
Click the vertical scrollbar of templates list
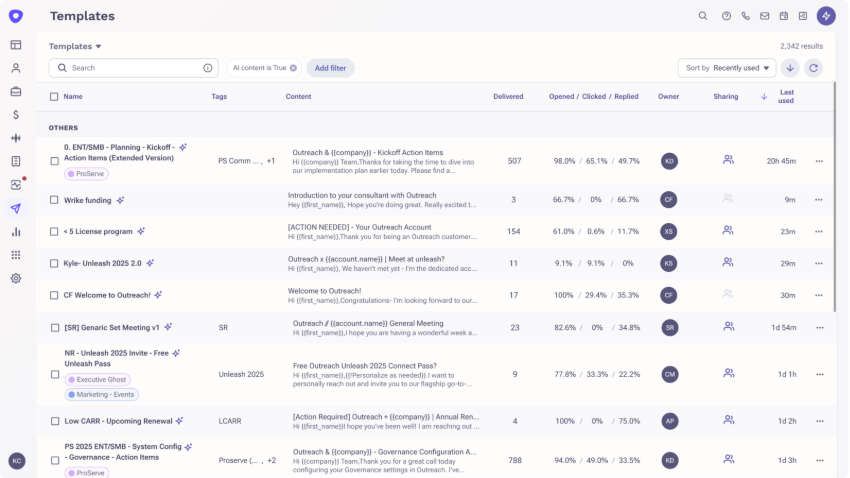pyautogui.click(x=835, y=196)
